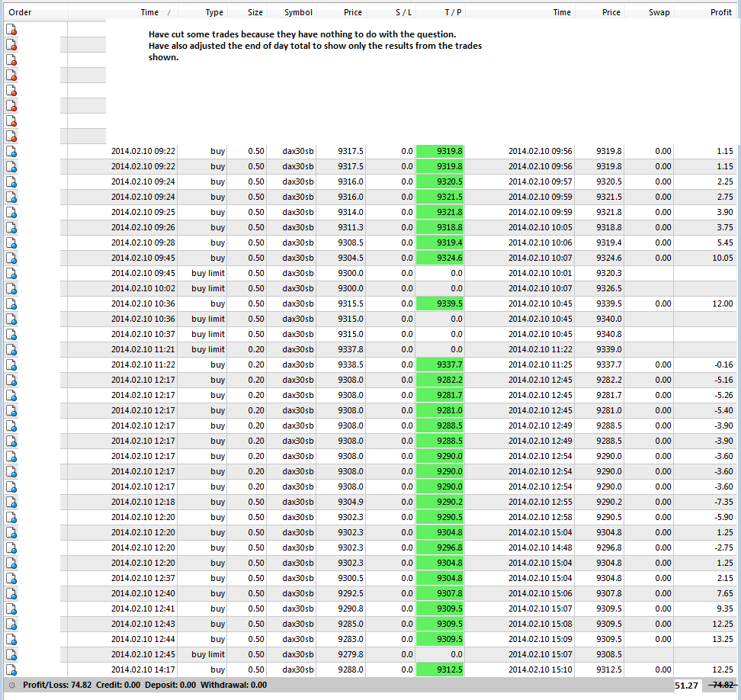Click the sort arrow in the open Time header
The width and height of the screenshot is (741, 700).
(x=168, y=12)
